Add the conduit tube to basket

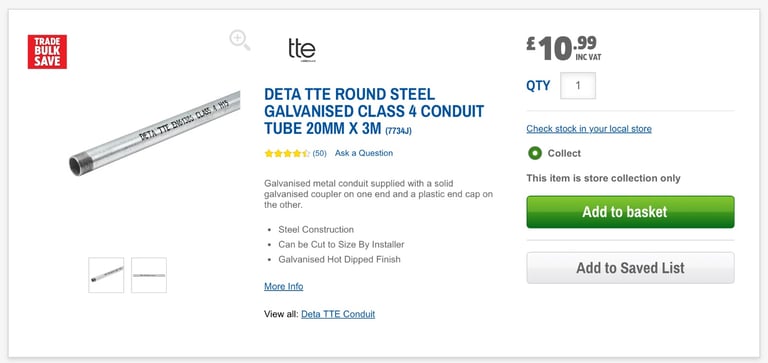click(630, 212)
